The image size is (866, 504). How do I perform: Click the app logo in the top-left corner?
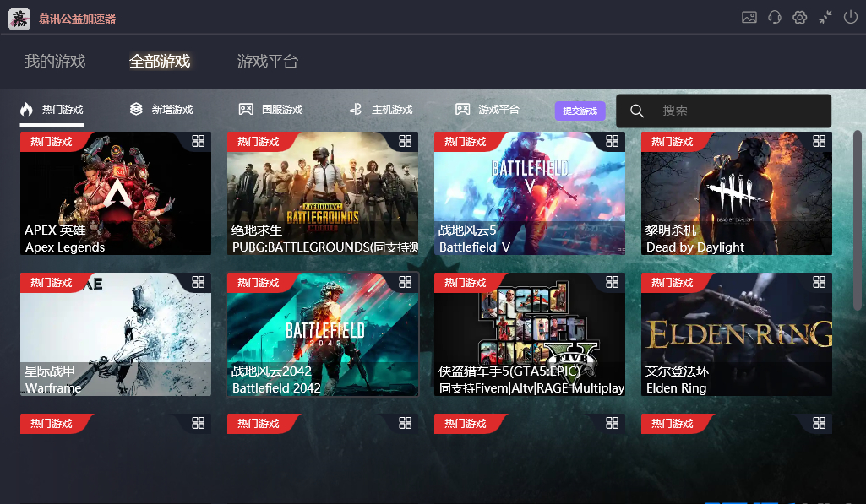19,19
